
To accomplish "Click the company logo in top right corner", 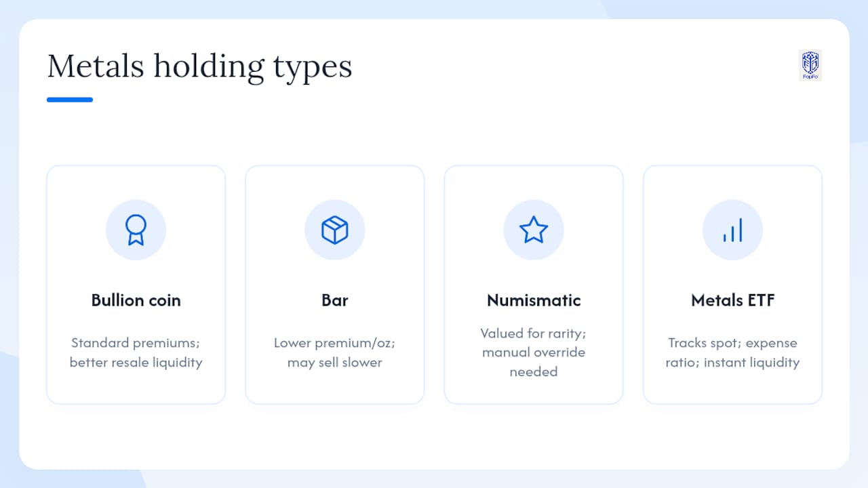I will [x=810, y=66].
